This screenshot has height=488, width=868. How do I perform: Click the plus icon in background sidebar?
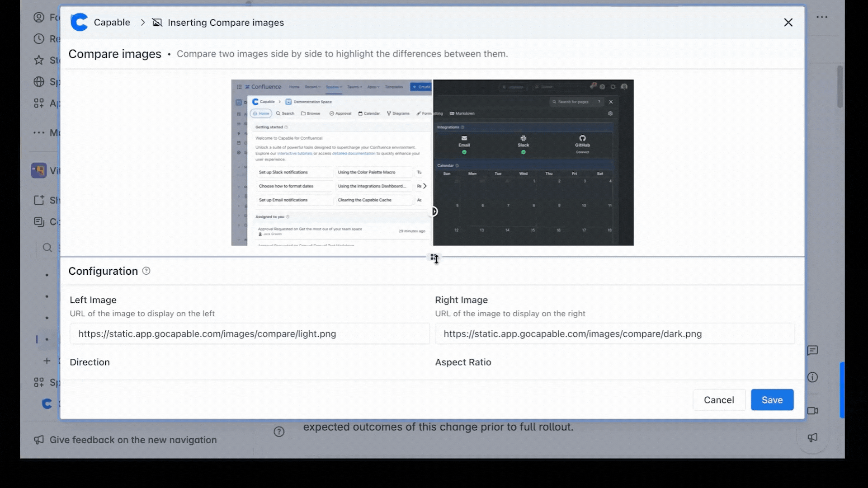[47, 361]
